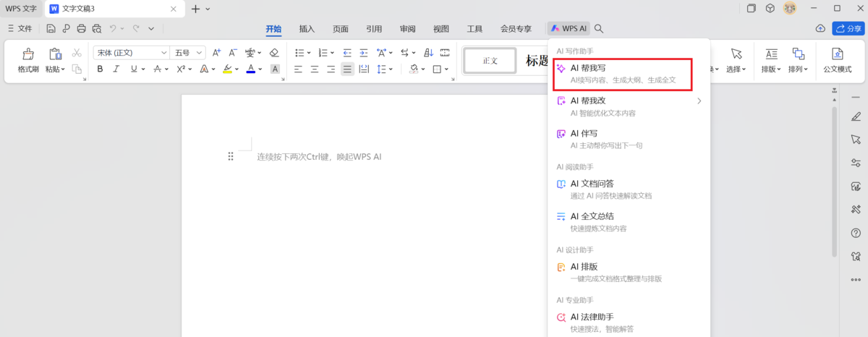The height and width of the screenshot is (337, 868).
Task: Click the Clear Formatting eraser icon
Action: click(x=274, y=52)
